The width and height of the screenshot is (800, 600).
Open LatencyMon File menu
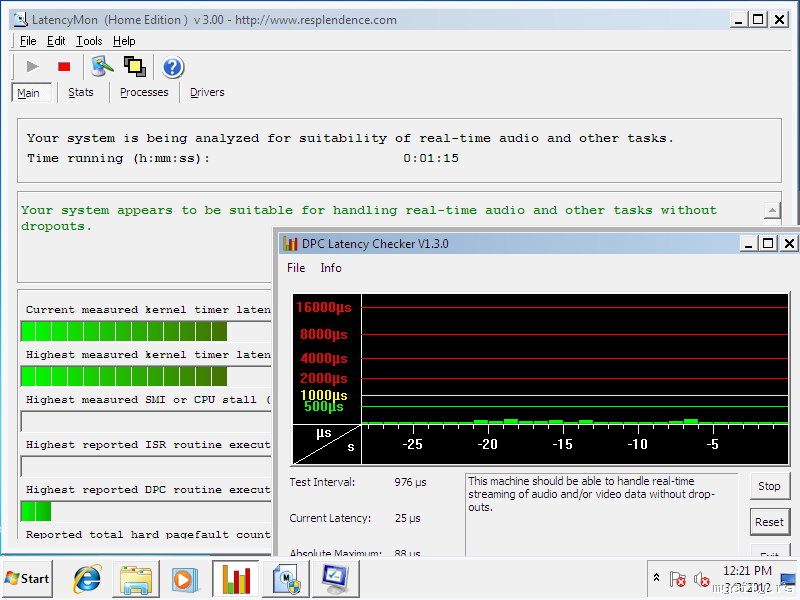coord(28,41)
